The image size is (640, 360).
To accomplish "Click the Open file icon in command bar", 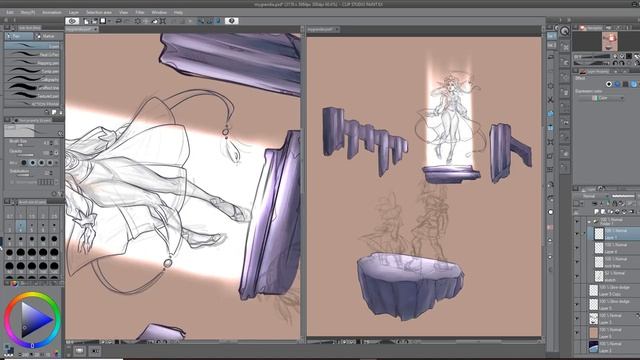I will click(95, 21).
